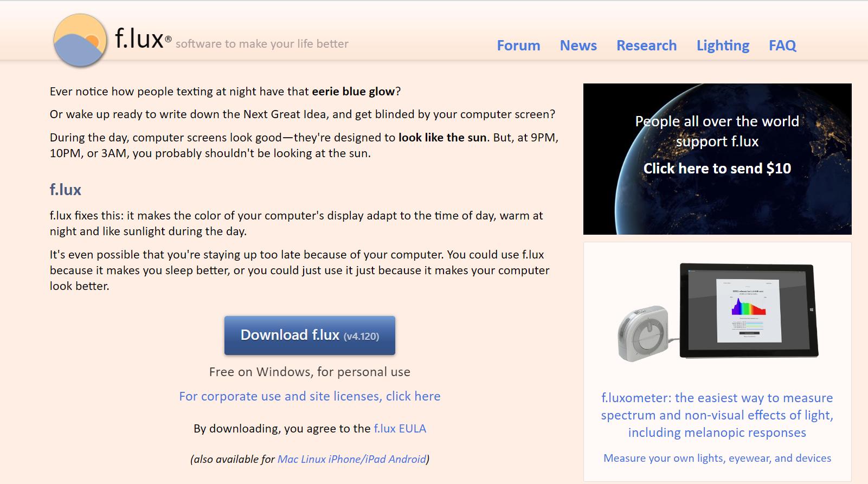Open the Android version link
Viewport: 868px width, 484px height.
pos(407,459)
